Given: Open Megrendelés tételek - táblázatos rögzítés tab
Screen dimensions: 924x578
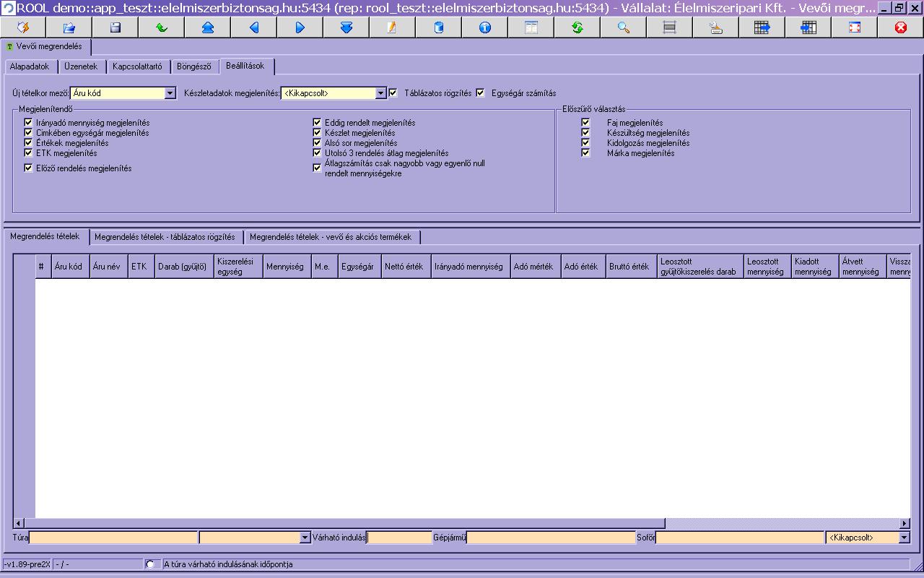Looking at the screenshot, I should pyautogui.click(x=165, y=237).
